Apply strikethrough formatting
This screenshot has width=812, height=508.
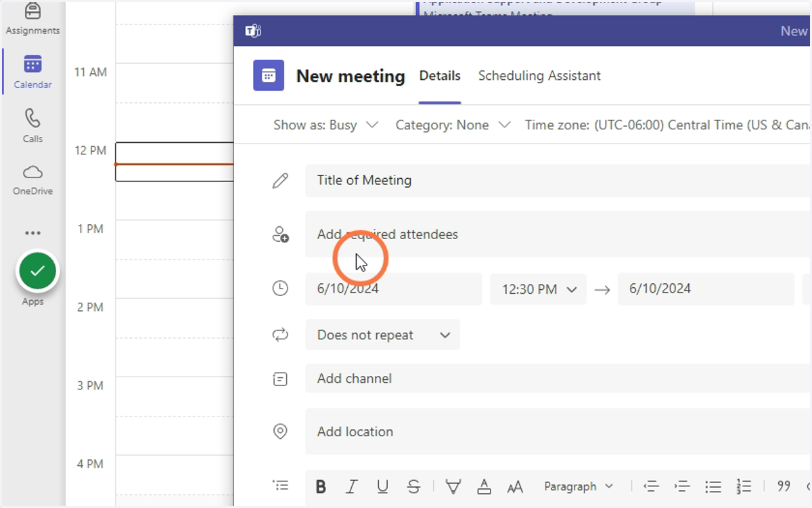pos(413,486)
